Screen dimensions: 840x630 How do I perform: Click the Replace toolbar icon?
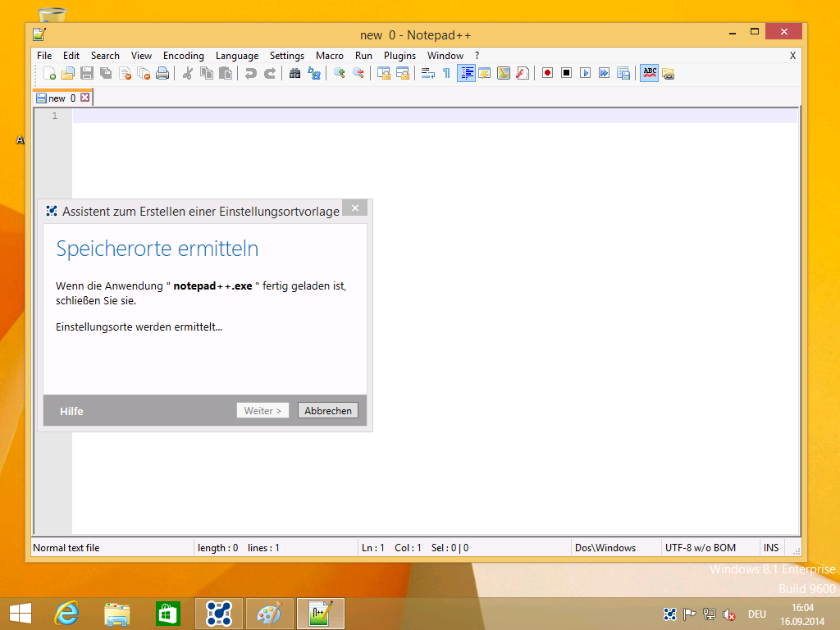tap(314, 73)
